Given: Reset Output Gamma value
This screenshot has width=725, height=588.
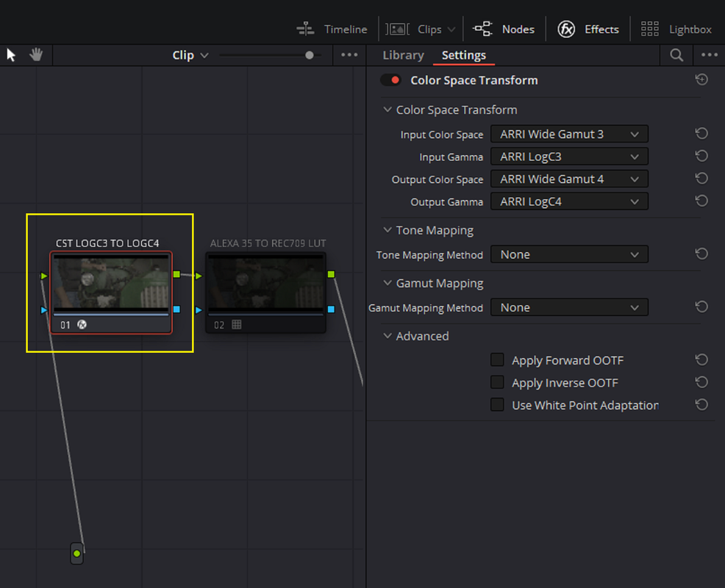Looking at the screenshot, I should pos(701,201).
